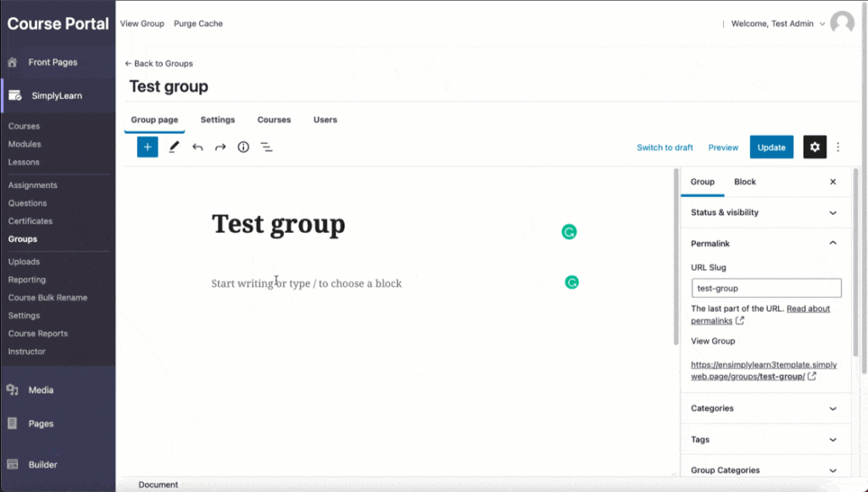868x492 pixels.
Task: Close the settings sidebar panel
Action: (x=832, y=182)
